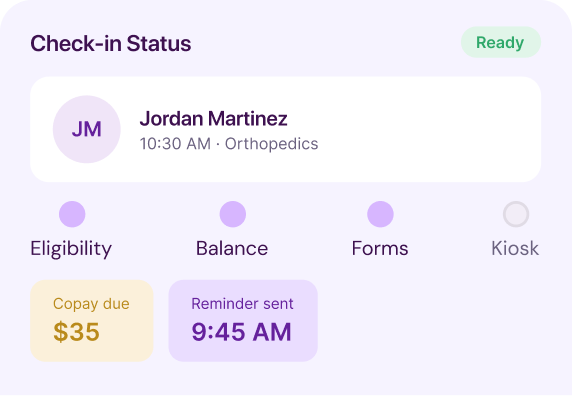Image resolution: width=573 pixels, height=396 pixels.
Task: Click the Copay due label text
Action: [x=91, y=304]
